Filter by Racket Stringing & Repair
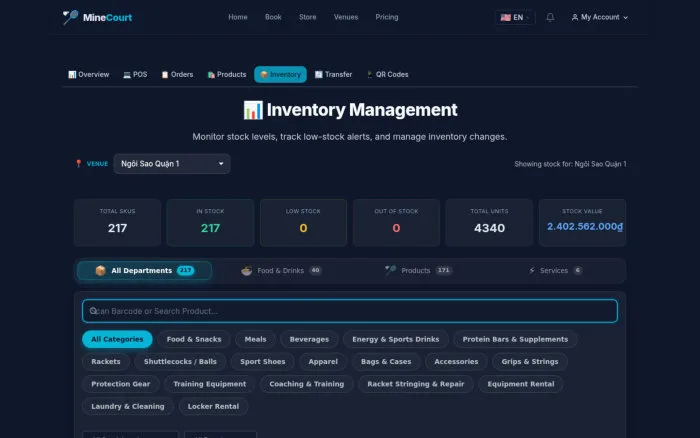 (416, 384)
